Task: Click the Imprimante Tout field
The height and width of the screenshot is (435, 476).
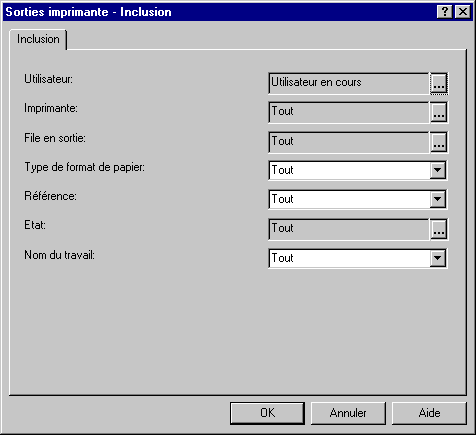Action: (349, 113)
